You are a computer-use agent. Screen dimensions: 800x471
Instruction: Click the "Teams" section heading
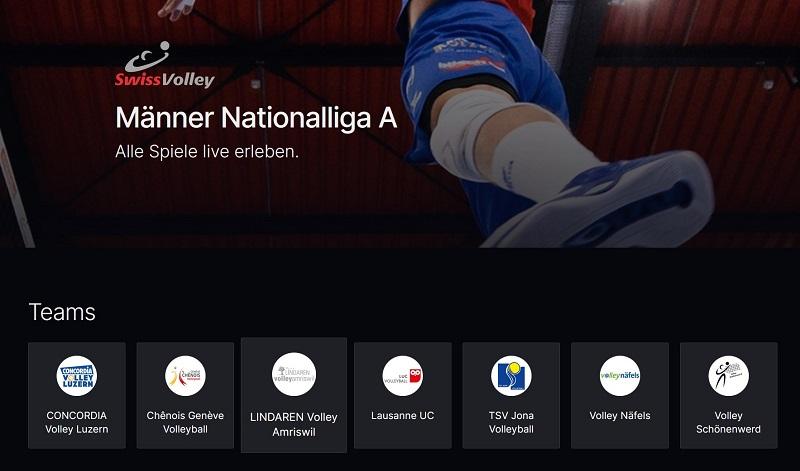[x=62, y=312]
